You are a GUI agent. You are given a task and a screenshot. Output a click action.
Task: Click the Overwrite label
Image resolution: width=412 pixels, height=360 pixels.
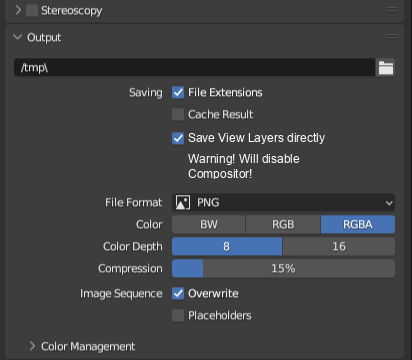(213, 293)
